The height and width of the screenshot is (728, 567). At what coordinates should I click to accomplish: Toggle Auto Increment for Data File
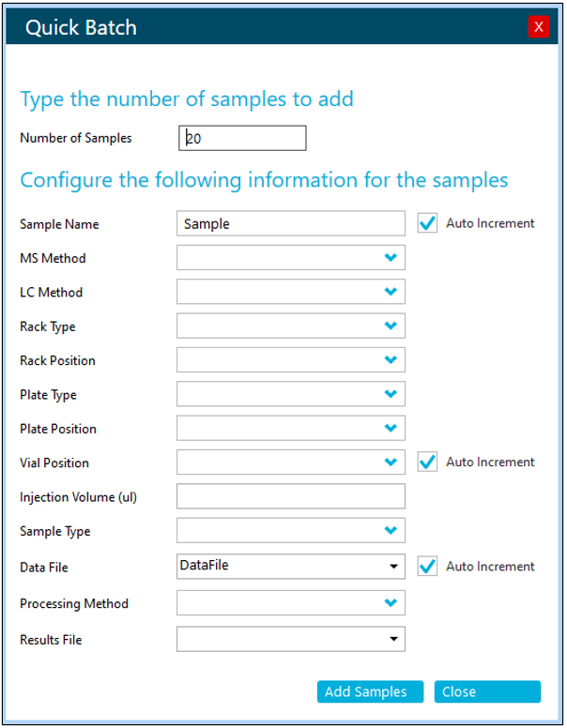[x=428, y=566]
